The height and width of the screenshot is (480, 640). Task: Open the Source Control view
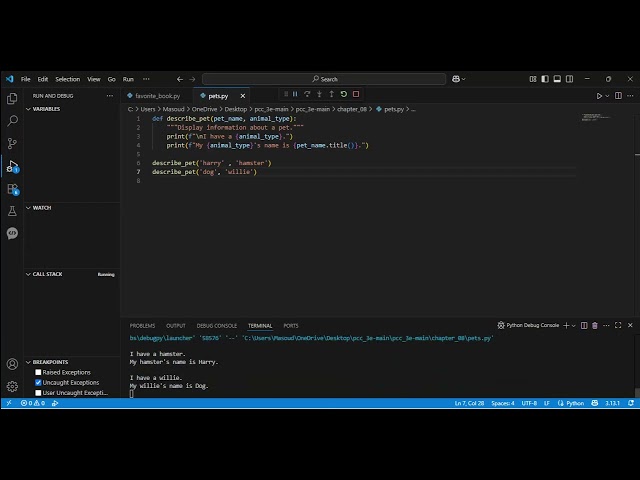12,143
